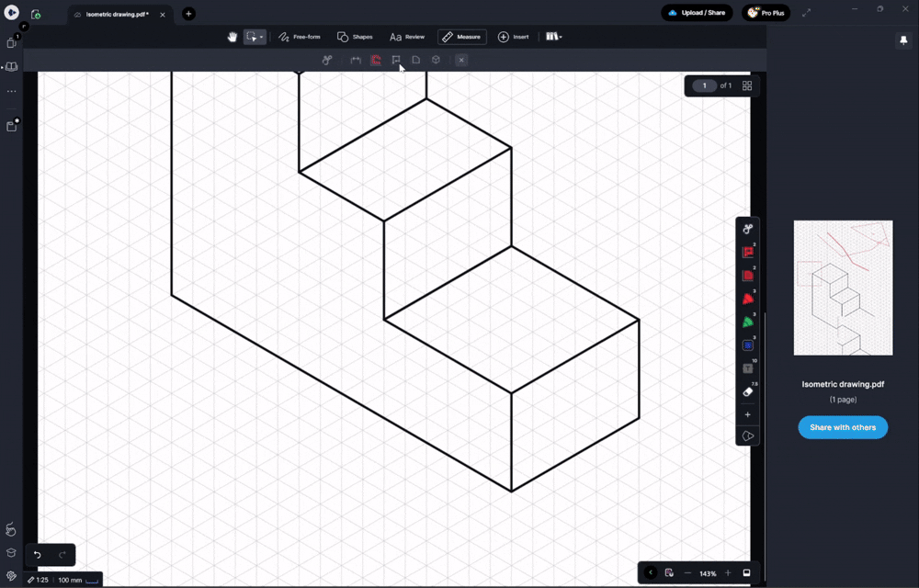Open the 100 mm calibration length setting
This screenshot has height=588, width=919.
coord(78,581)
